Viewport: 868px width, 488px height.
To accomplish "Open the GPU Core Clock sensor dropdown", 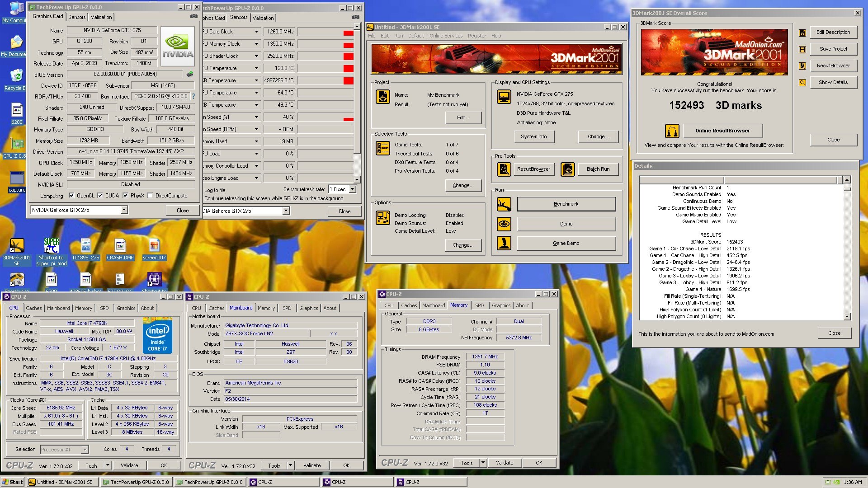I will click(x=256, y=32).
